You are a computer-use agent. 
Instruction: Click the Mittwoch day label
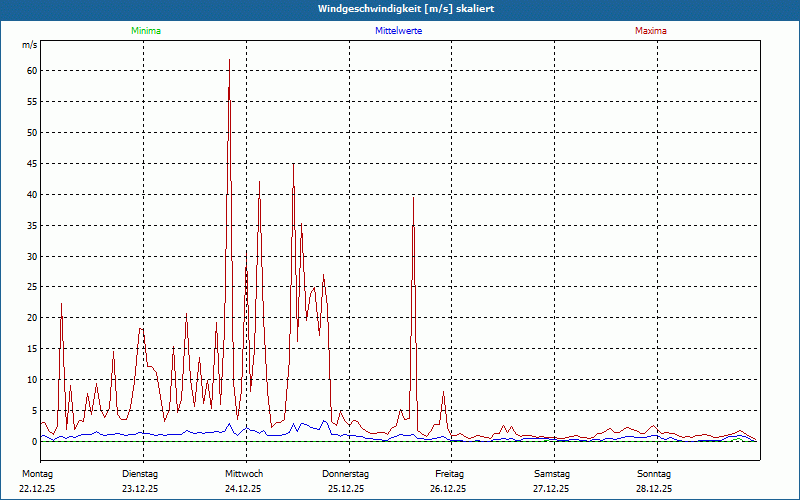(244, 473)
